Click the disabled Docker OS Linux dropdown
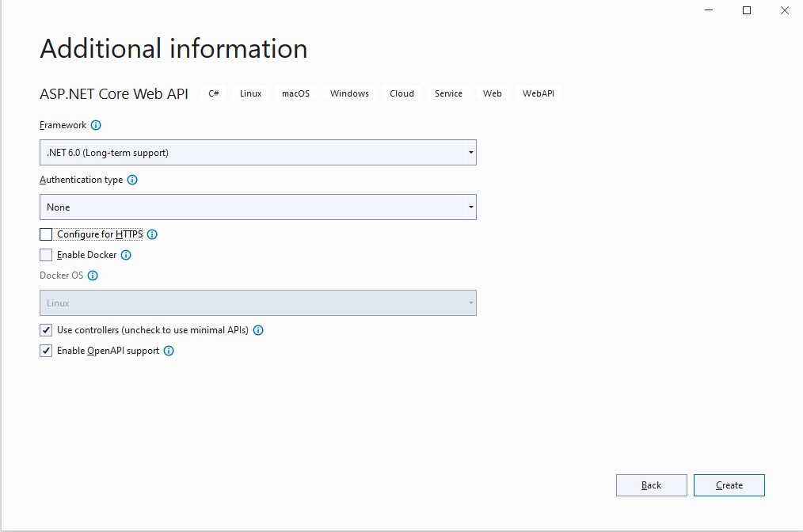Screen dimensions: 803x532 [x=258, y=302]
